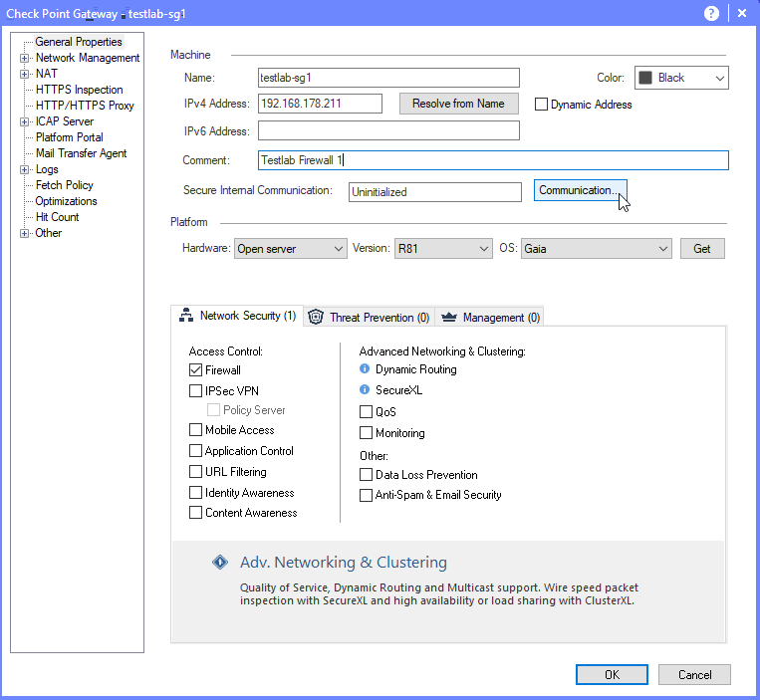Screen dimensions: 760x700
Task: Check the Monitoring checkbox
Action: (x=366, y=432)
